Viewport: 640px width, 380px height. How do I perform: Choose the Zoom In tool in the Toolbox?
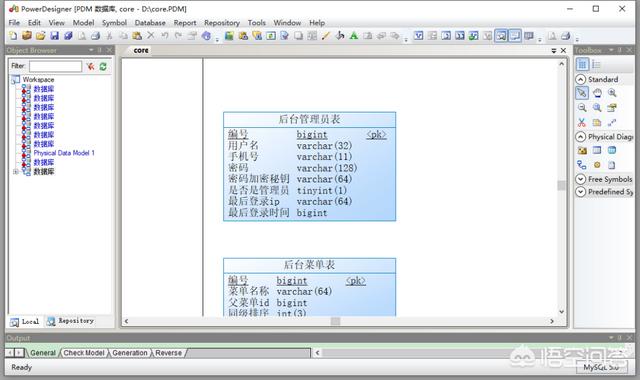click(x=612, y=93)
